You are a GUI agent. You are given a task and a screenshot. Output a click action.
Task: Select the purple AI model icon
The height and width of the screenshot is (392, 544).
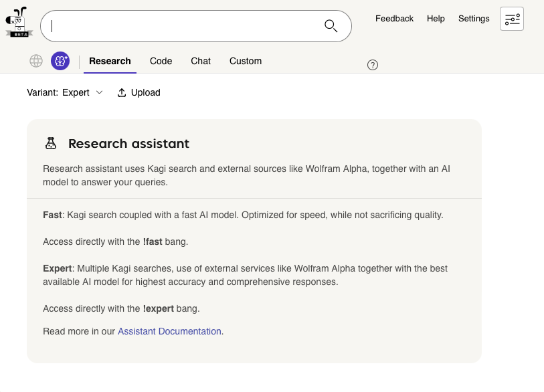tap(60, 61)
